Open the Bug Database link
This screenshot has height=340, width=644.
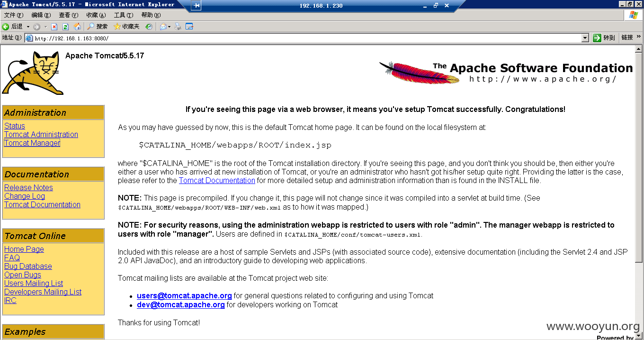(x=28, y=266)
